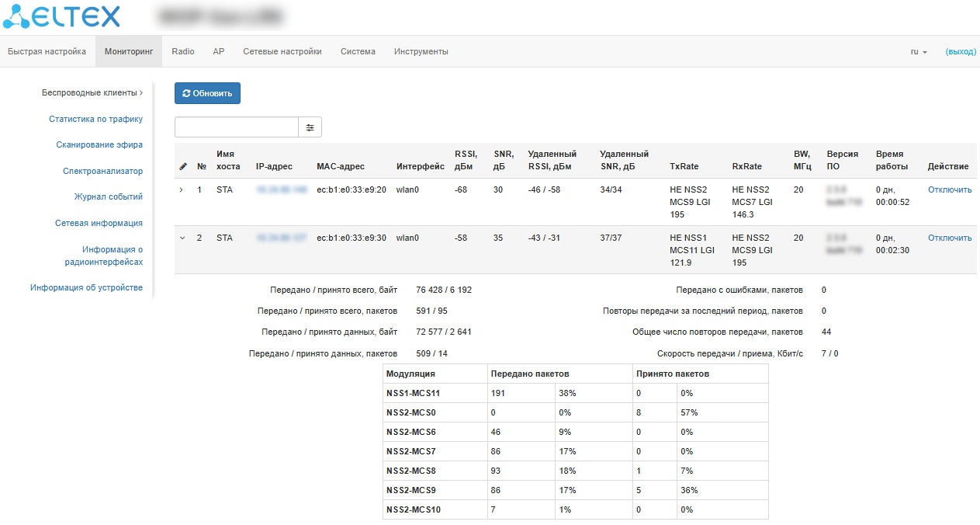Image resolution: width=980 pixels, height=525 pixels.
Task: Open the Мониторинг tab
Action: point(129,52)
